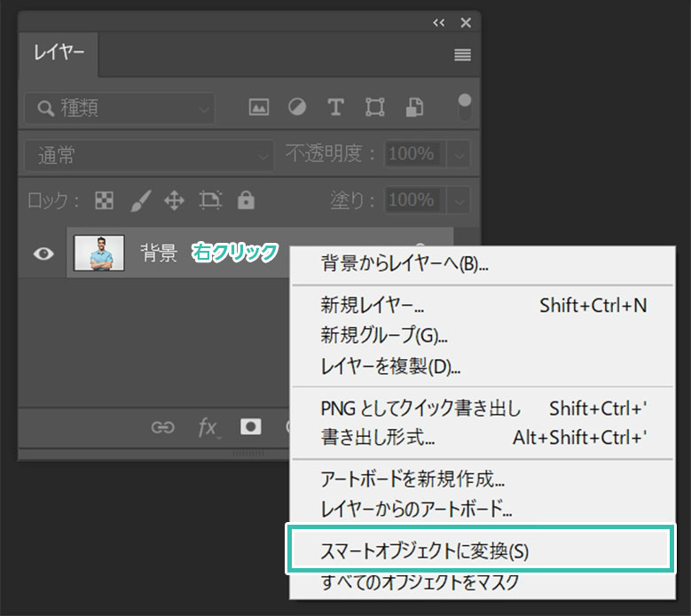691x616 pixels.
Task: Filter layers by adjustment layer icon
Action: pos(296,107)
